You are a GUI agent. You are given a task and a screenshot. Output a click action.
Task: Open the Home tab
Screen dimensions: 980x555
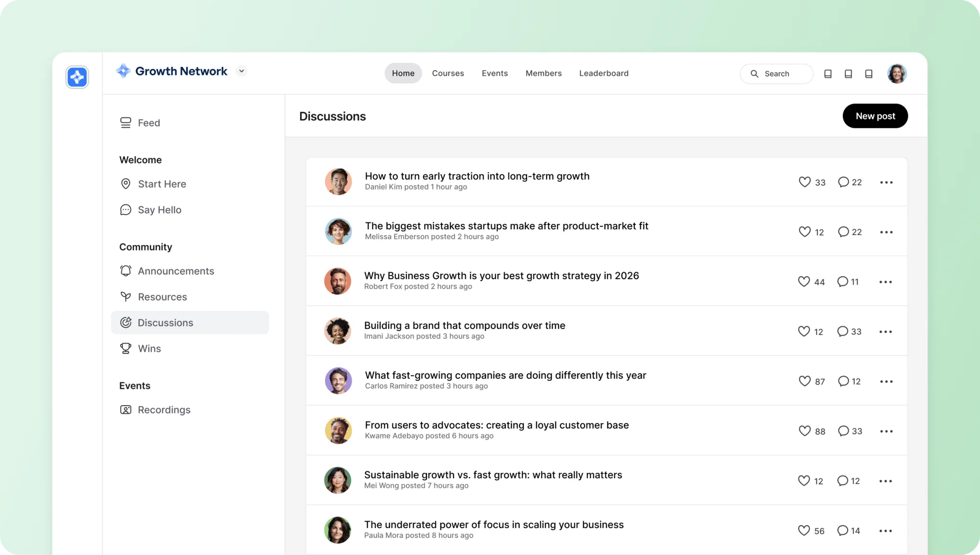[403, 73]
